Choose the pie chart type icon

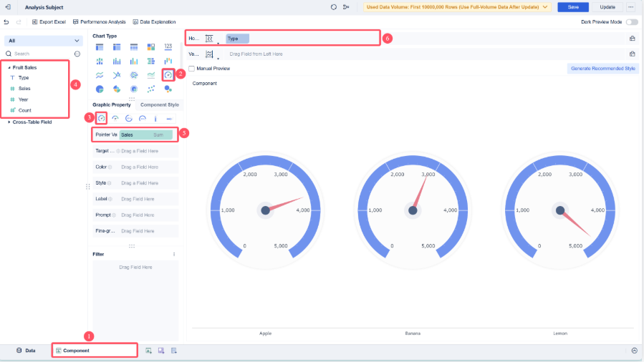(x=99, y=89)
